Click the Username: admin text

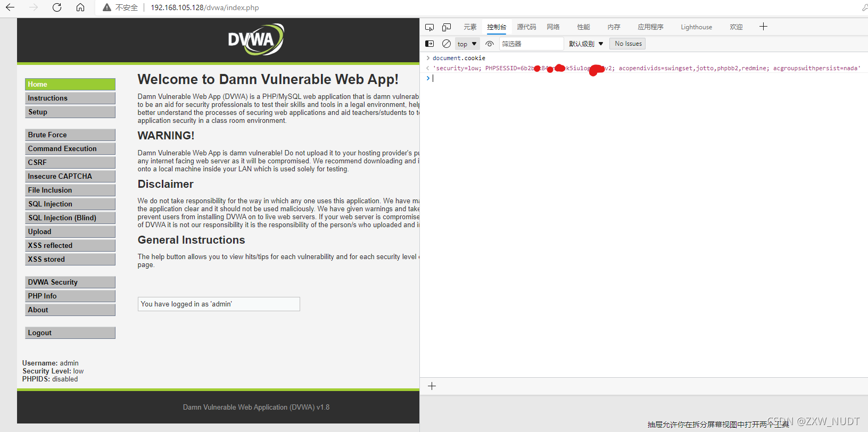pos(51,363)
